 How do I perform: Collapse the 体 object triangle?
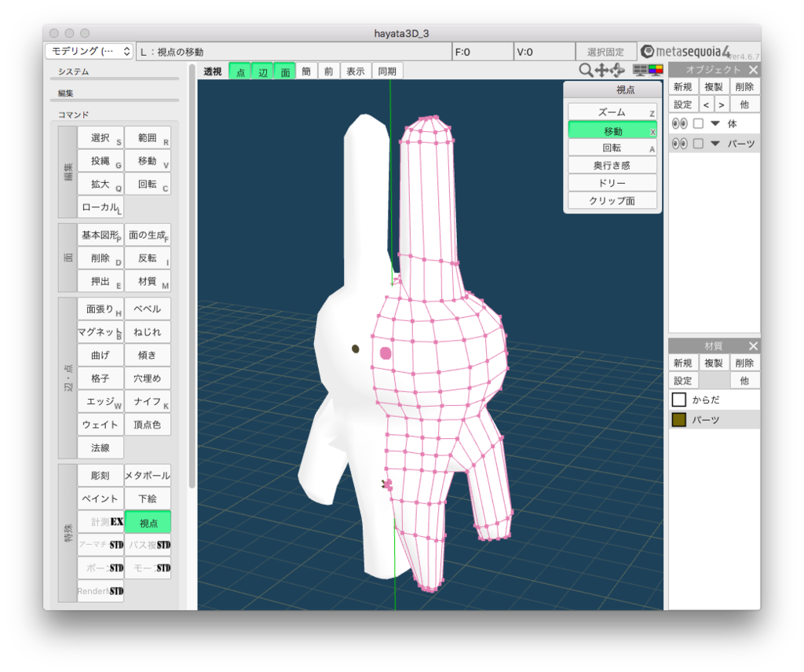[x=715, y=123]
